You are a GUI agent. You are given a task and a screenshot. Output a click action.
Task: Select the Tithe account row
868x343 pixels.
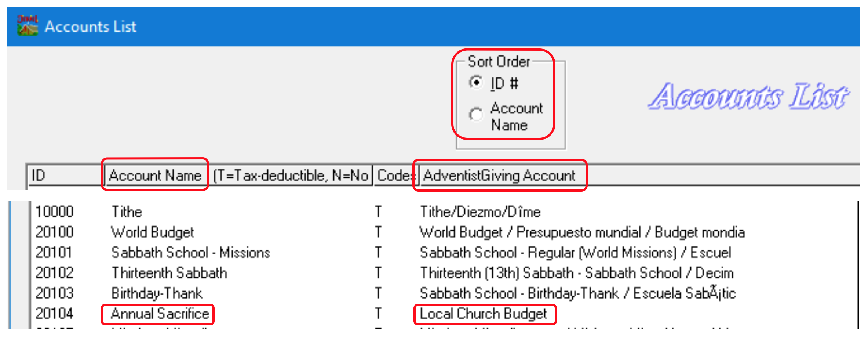coord(127,212)
